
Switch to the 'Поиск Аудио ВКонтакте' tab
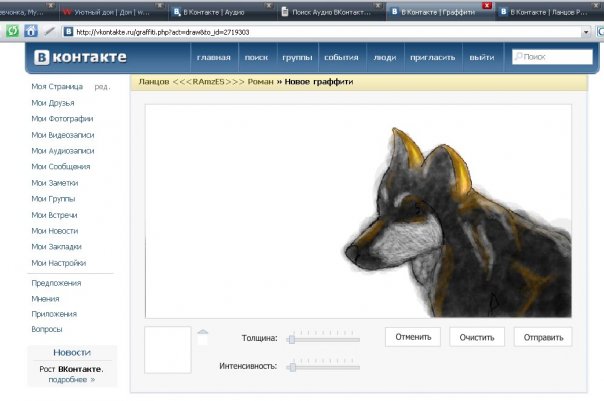click(325, 12)
